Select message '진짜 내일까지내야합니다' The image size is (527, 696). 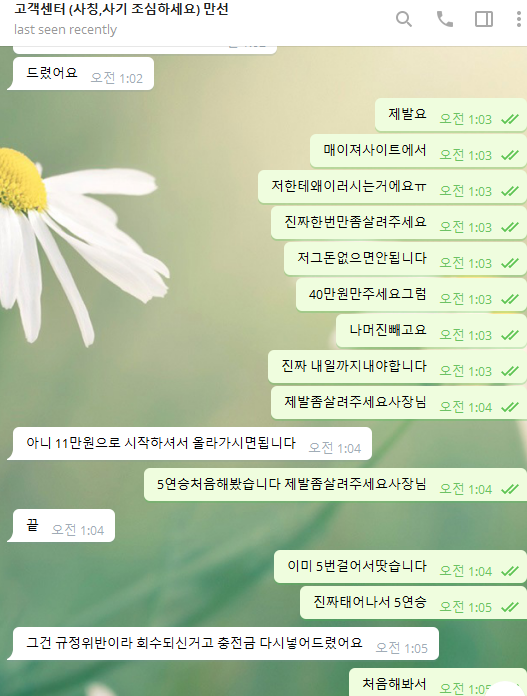click(x=397, y=366)
